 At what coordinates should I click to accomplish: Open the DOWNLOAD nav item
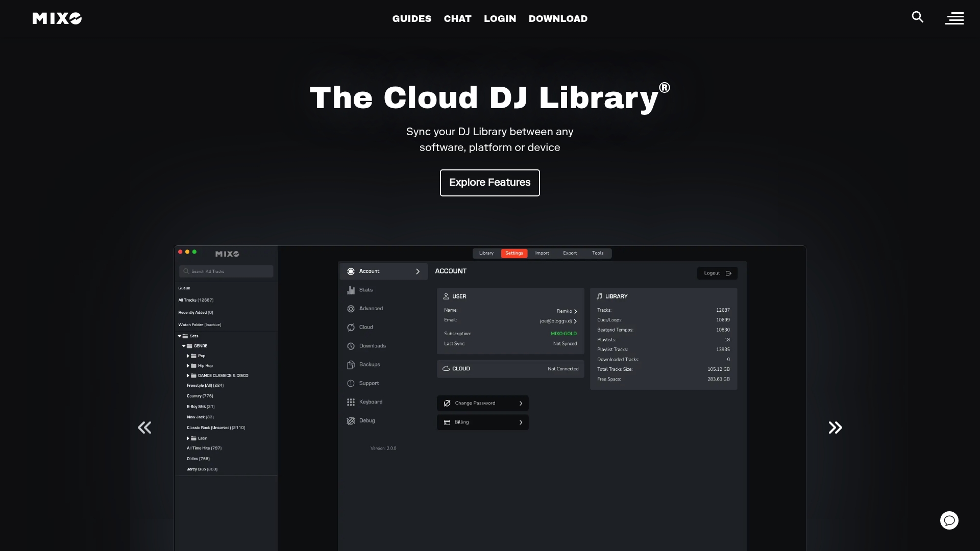(558, 19)
